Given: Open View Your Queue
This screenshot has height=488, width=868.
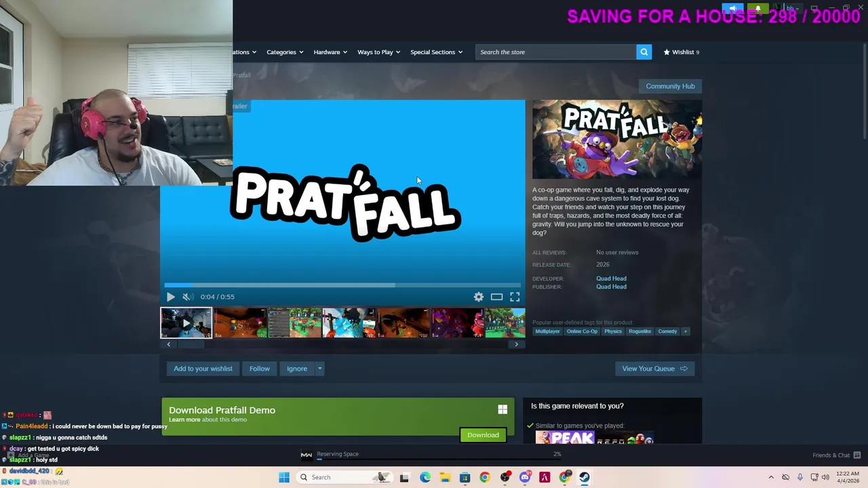Looking at the screenshot, I should coord(654,369).
